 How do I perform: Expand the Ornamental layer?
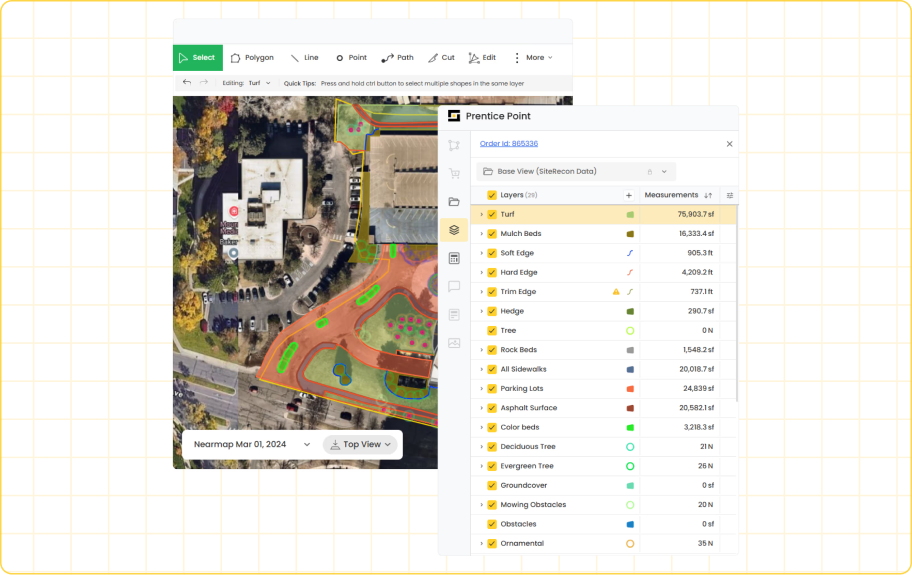[482, 544]
